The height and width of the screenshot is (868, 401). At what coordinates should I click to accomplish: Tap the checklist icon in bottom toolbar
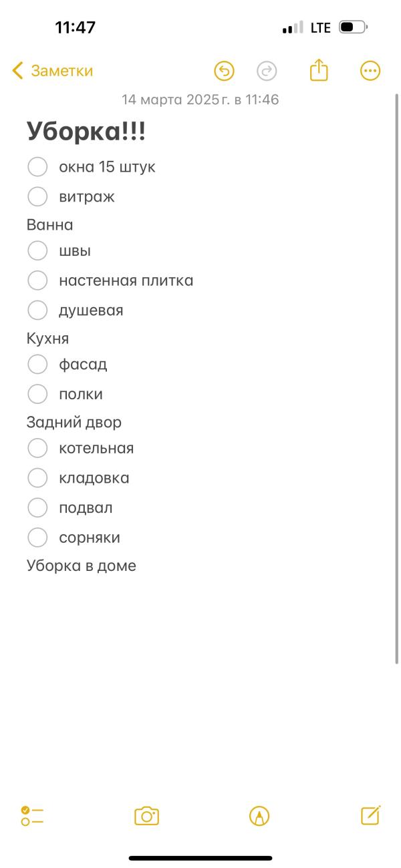coord(32,815)
